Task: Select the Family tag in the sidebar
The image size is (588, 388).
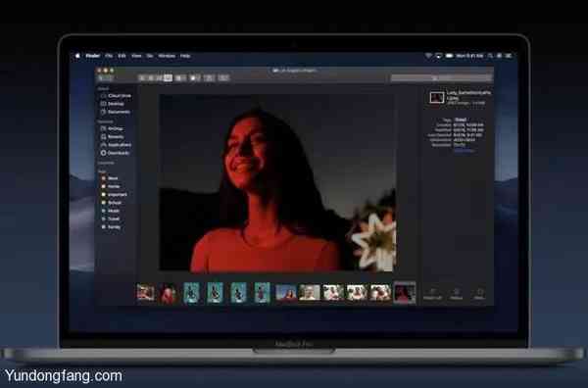Action: pos(111,227)
